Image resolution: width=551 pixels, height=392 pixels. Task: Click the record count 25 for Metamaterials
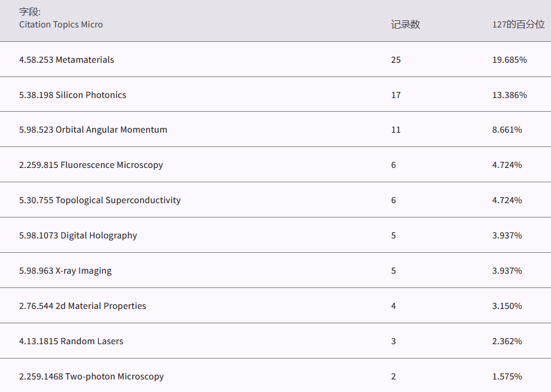click(x=395, y=60)
